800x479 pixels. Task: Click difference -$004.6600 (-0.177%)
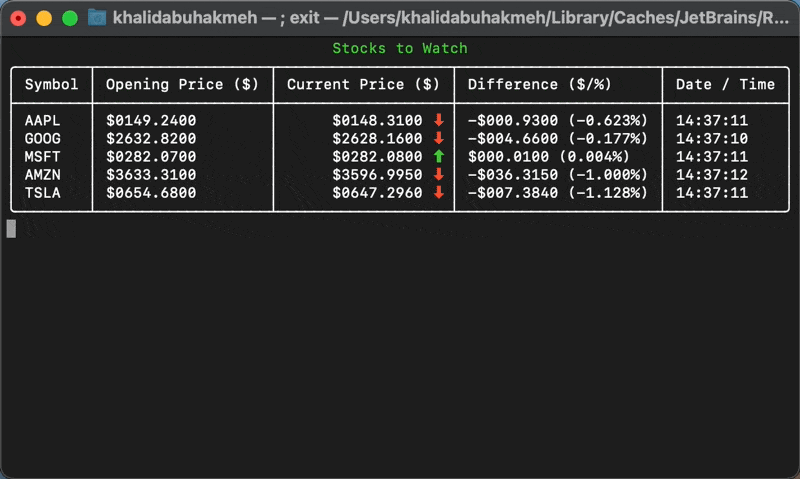pyautogui.click(x=558, y=138)
